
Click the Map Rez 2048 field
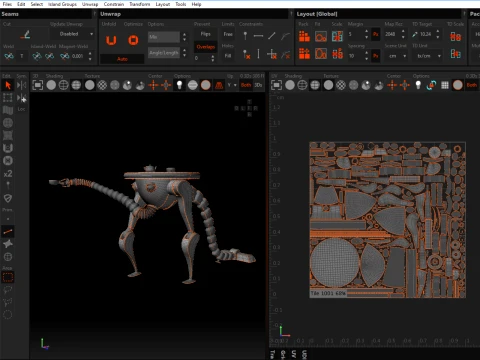391,34
